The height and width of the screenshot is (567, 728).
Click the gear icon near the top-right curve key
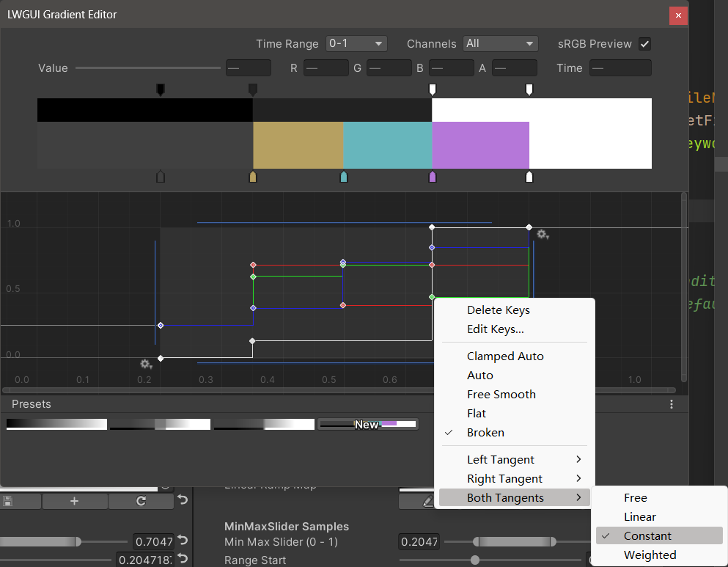tap(542, 234)
